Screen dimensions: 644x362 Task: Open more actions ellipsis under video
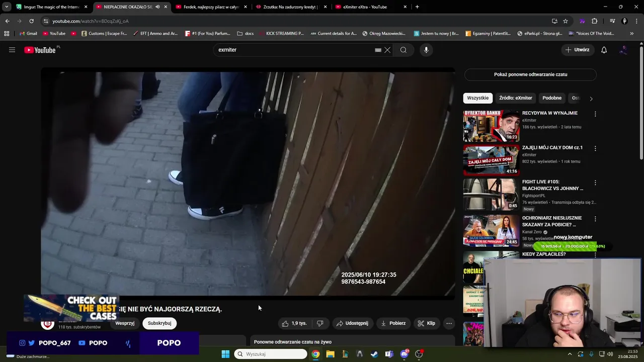click(449, 323)
